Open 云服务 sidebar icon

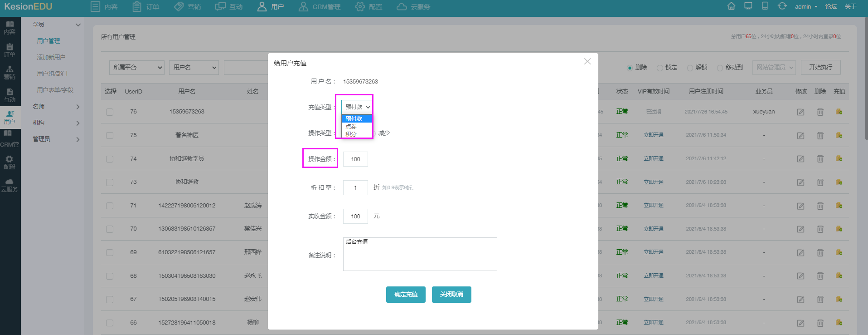coord(10,185)
